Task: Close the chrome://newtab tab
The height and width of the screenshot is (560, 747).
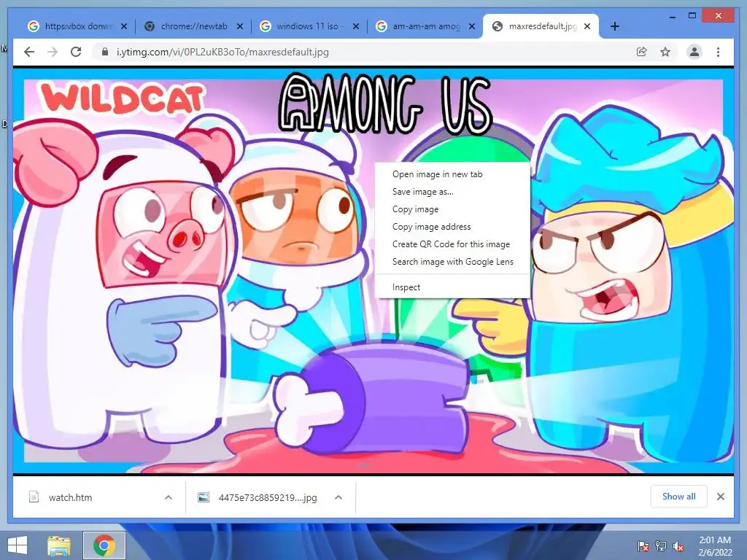Action: tap(240, 26)
